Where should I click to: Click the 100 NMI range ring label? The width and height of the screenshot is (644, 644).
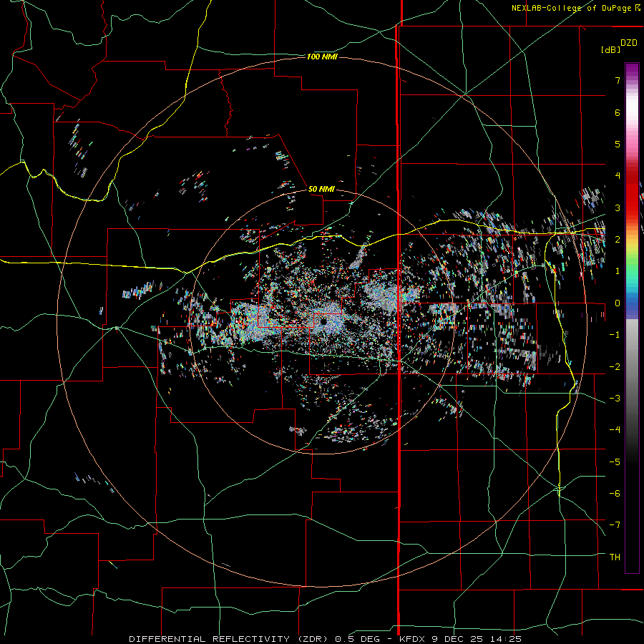322,57
